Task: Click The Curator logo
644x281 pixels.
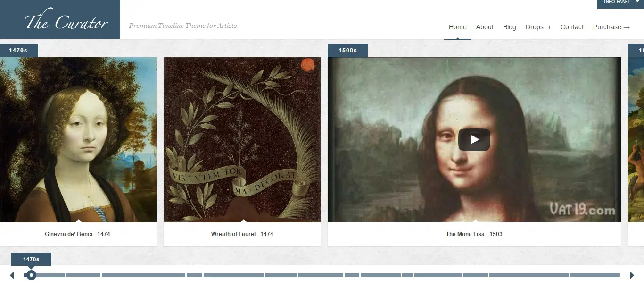Action: tap(60, 19)
